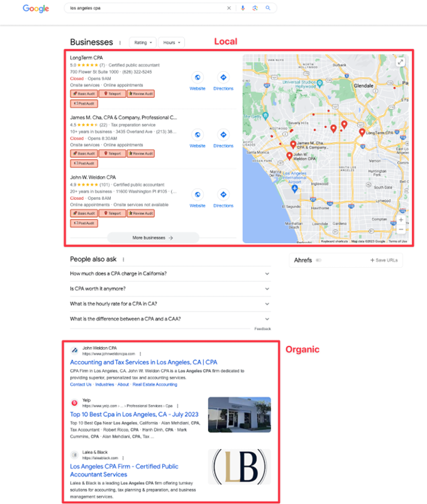The width and height of the screenshot is (427, 504).
Task: Click Basic Audit under James M. Cha
Action: [x=84, y=153]
